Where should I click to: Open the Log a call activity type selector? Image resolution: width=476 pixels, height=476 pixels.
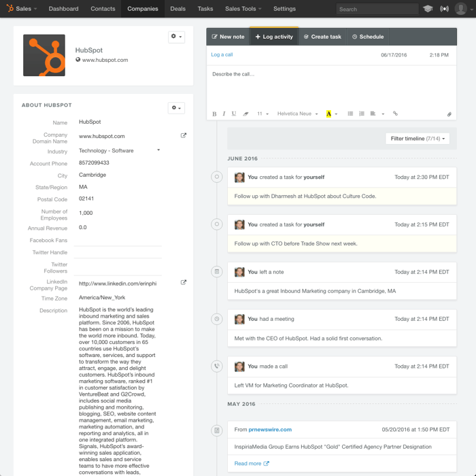coord(222,54)
